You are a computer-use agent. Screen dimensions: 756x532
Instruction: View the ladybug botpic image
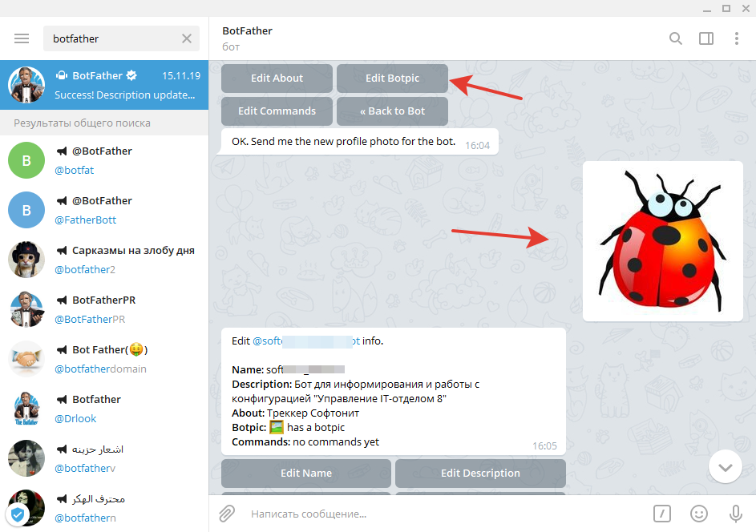[x=662, y=240]
